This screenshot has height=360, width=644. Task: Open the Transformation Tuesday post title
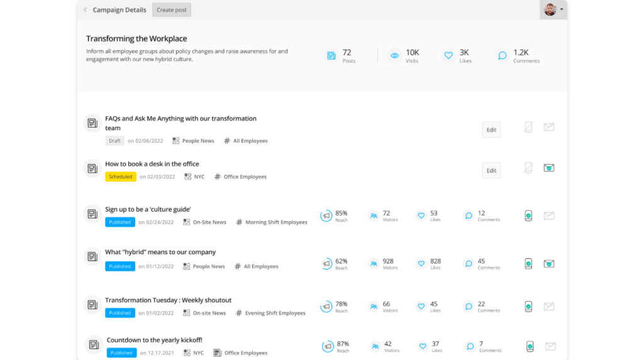coord(169,300)
